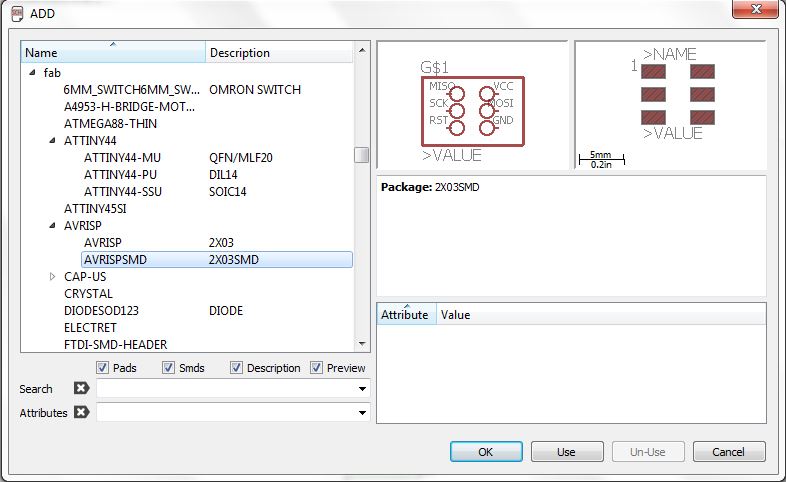Viewport: 786px width, 482px height.
Task: Click the Cancel button
Action: pyautogui.click(x=729, y=451)
